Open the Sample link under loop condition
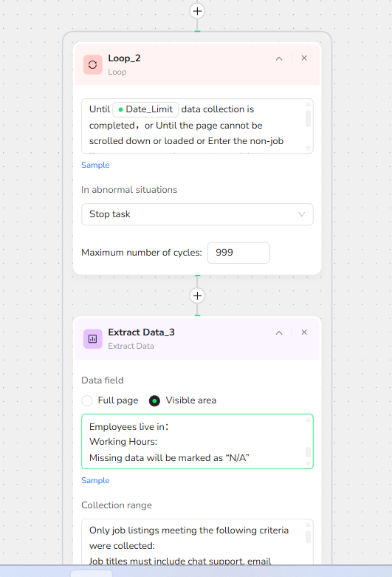The height and width of the screenshot is (577, 392). click(x=95, y=165)
